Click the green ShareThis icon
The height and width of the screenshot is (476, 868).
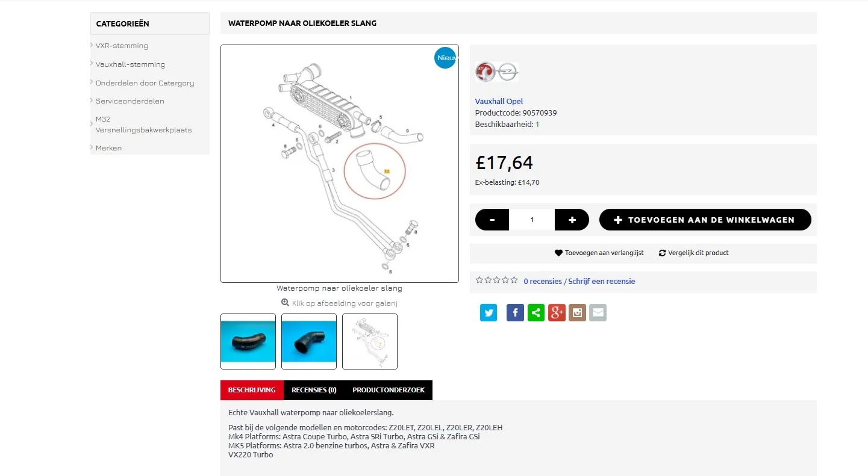(536, 313)
